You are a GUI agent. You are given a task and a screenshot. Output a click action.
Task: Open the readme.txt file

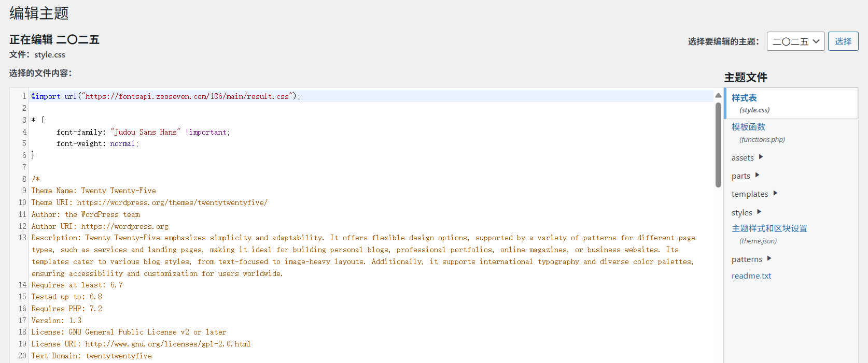coord(751,276)
